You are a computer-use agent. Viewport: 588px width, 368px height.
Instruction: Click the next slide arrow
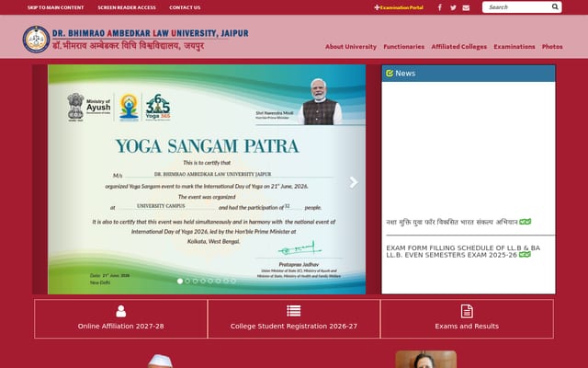pos(353,182)
